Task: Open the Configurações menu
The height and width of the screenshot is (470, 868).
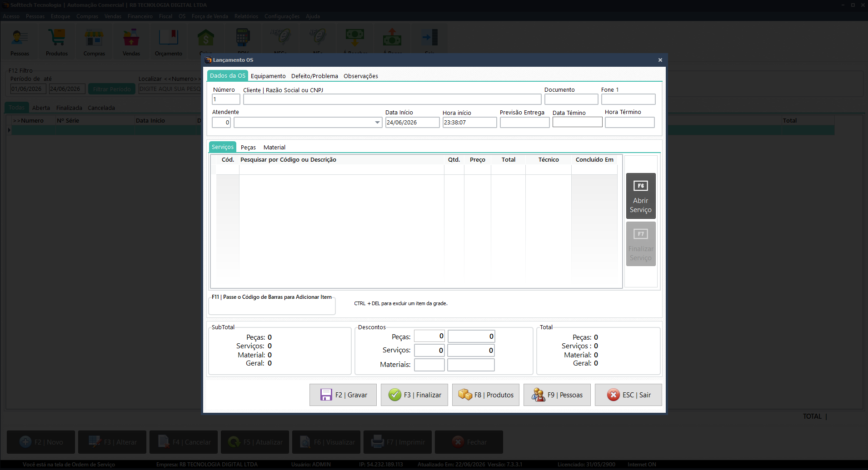Action: [x=282, y=16]
